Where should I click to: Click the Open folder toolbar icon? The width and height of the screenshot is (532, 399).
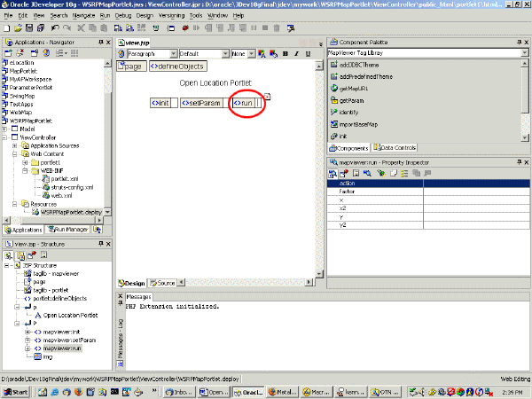[18, 28]
